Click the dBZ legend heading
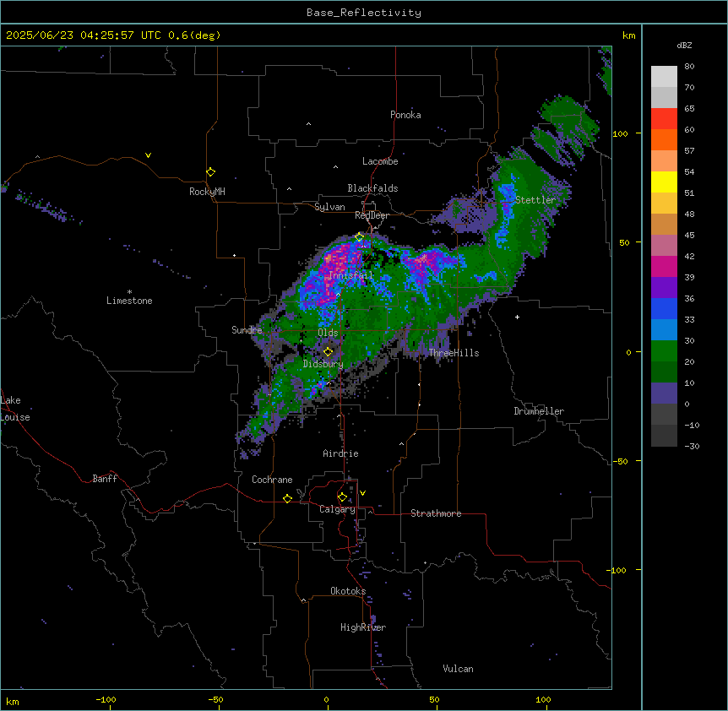The height and width of the screenshot is (711, 728). click(684, 45)
